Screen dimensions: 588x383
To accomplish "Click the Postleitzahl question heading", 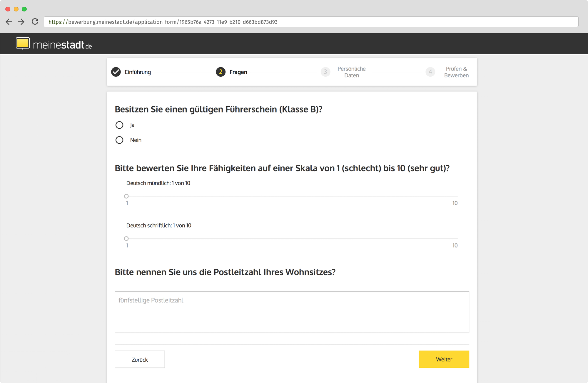I will pos(225,272).
